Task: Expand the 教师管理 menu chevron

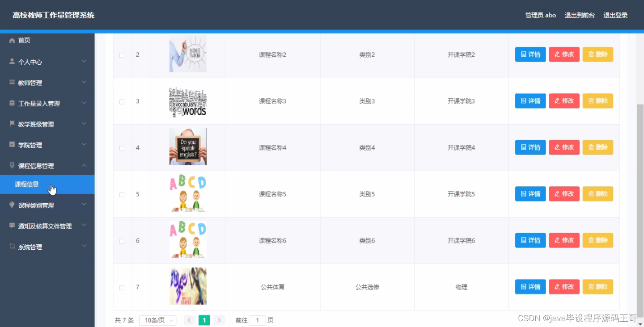Action: (84, 82)
